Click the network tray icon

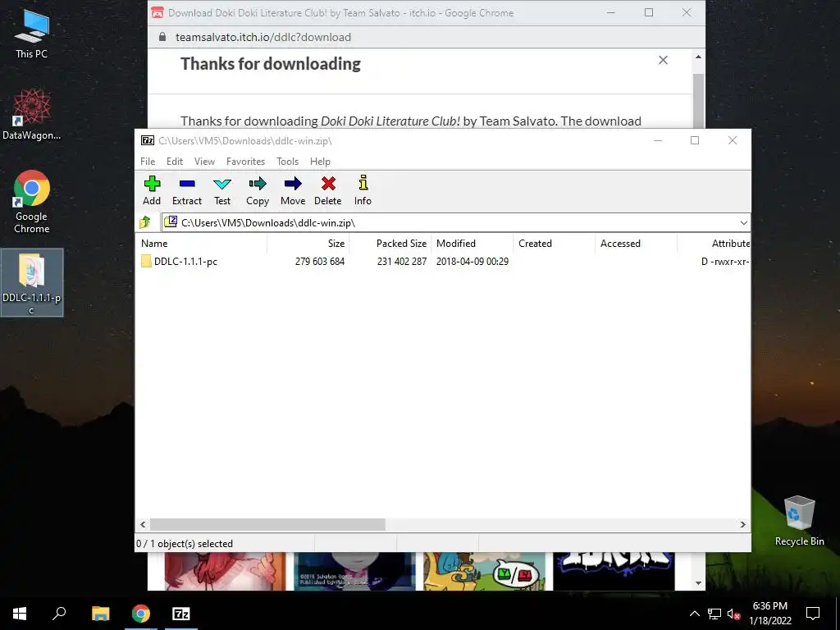point(714,614)
